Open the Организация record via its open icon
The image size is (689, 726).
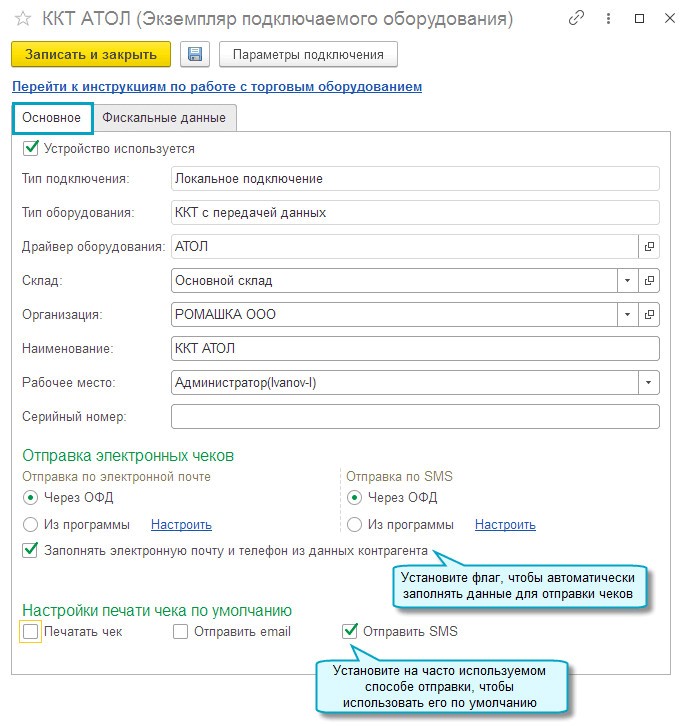649,315
